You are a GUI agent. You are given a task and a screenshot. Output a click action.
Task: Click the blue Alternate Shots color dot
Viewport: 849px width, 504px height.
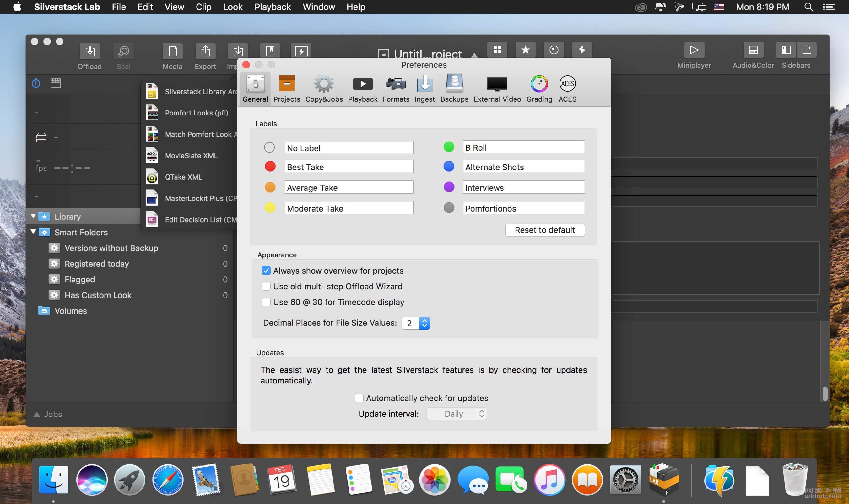pyautogui.click(x=449, y=166)
